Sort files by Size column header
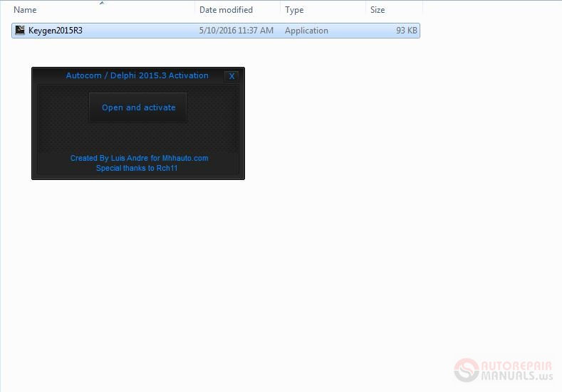This screenshot has width=562, height=392. [378, 10]
